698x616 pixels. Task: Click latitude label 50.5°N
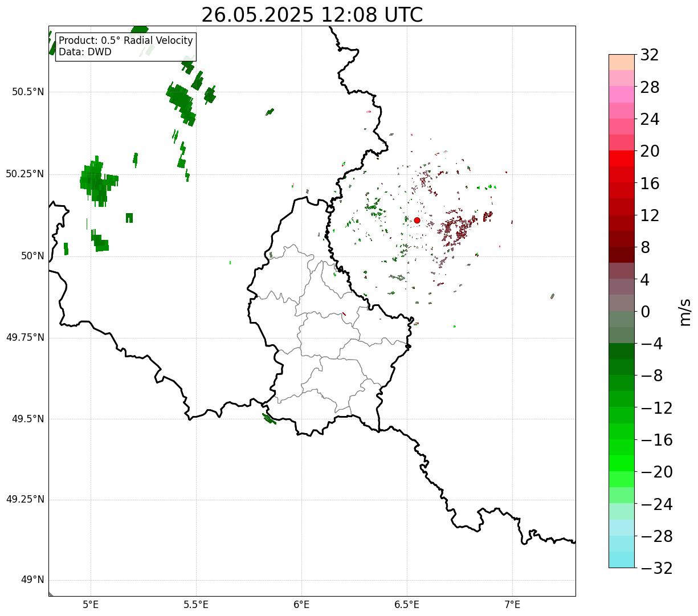[x=28, y=92]
